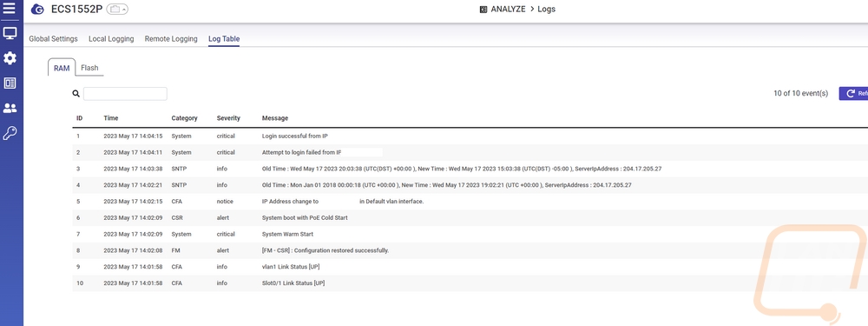Click the monitor dashboard sidebar icon
The width and height of the screenshot is (868, 326).
10,33
